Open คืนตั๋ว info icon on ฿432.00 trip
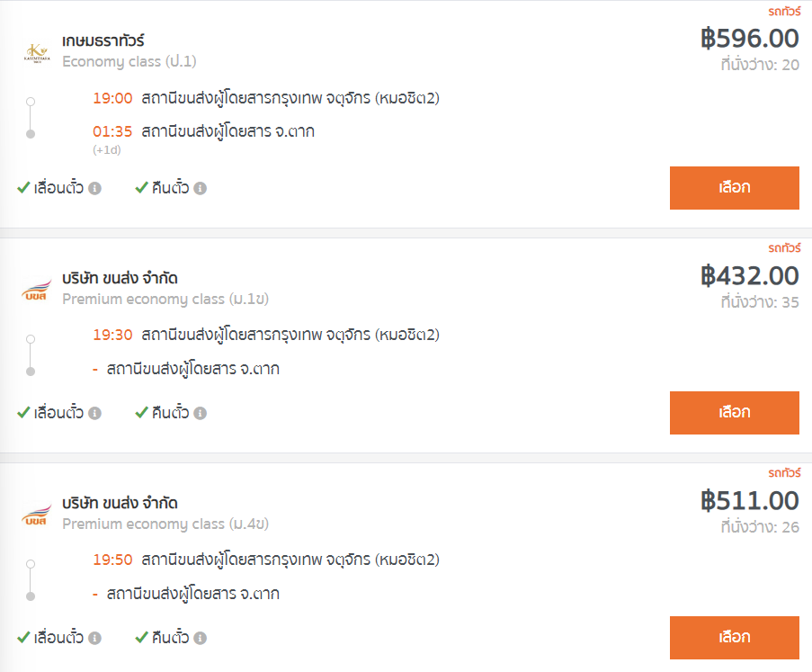The image size is (812, 672). (201, 414)
